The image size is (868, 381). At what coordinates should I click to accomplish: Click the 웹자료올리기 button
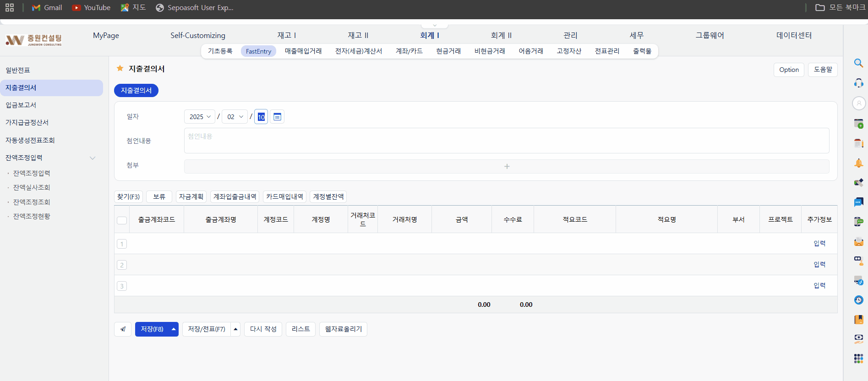343,329
